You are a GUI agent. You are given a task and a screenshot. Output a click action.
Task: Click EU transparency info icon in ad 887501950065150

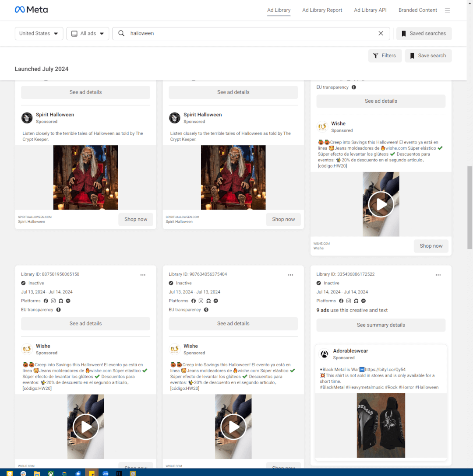point(58,310)
